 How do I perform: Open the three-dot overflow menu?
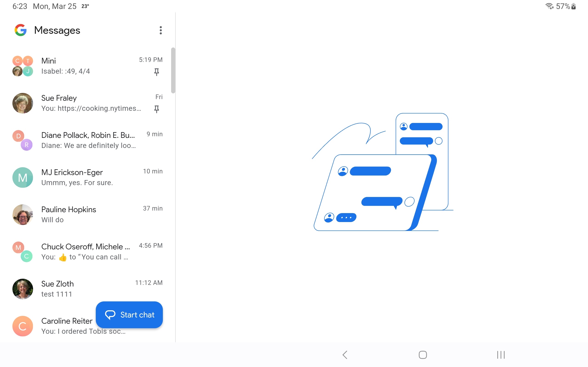[161, 30]
